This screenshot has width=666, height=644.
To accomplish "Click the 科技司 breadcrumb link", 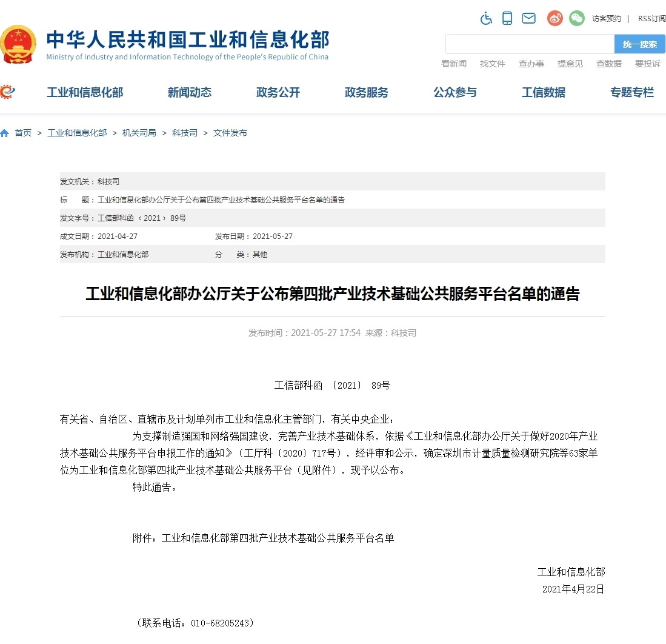I will point(185,133).
